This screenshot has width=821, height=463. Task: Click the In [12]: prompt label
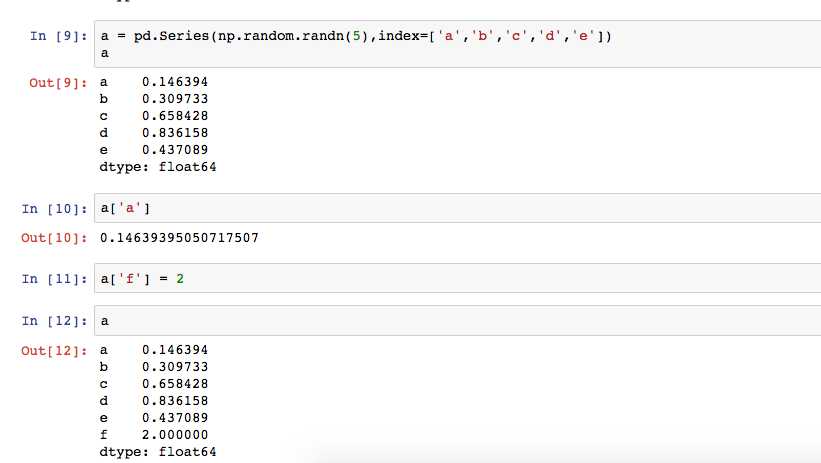(54, 321)
